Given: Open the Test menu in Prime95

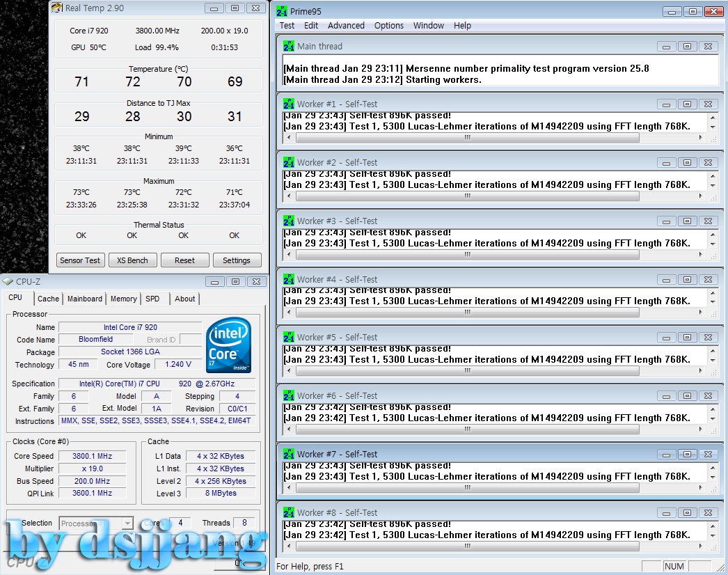Looking at the screenshot, I should click(x=287, y=26).
